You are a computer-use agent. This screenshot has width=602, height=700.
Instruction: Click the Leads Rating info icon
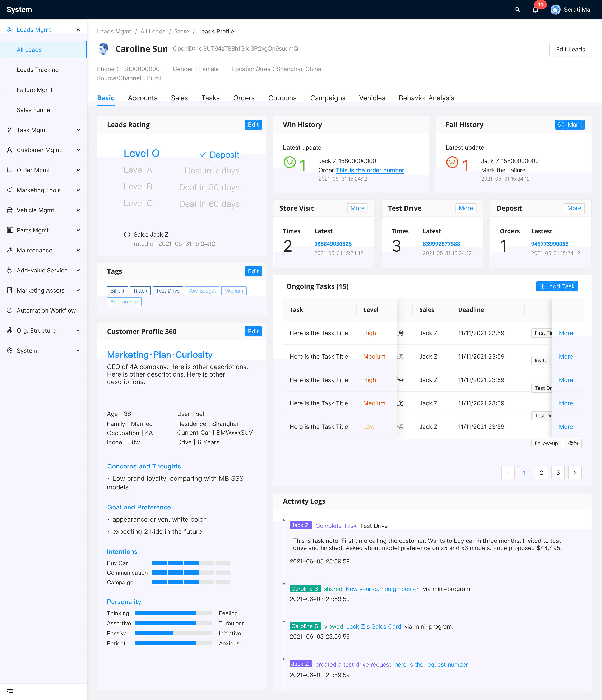127,234
